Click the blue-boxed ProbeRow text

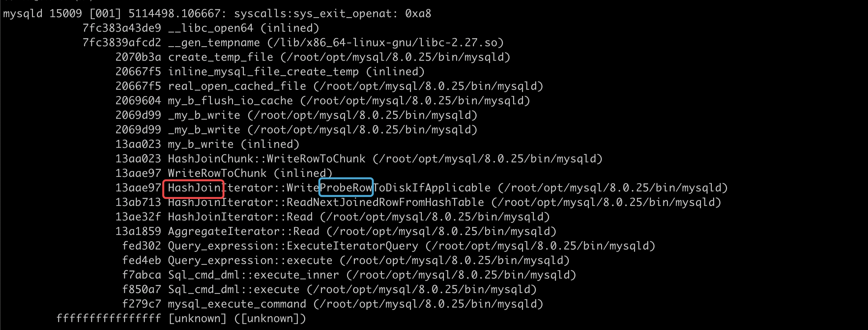tap(346, 188)
